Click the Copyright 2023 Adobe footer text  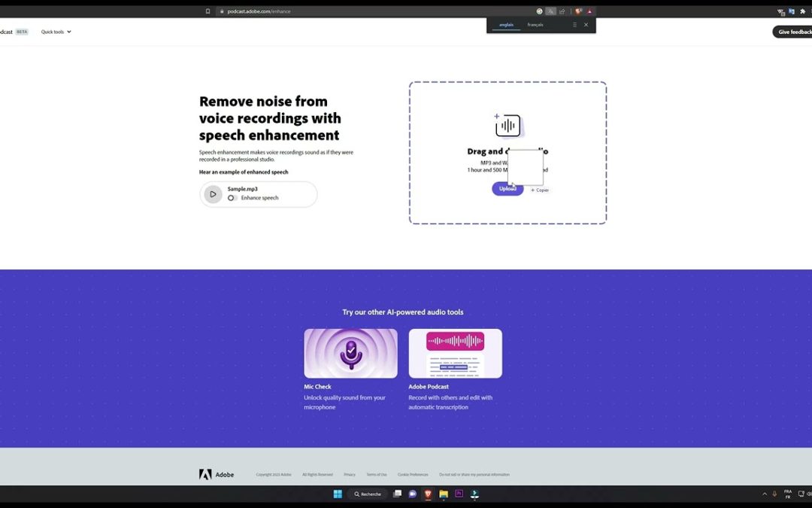click(x=274, y=474)
